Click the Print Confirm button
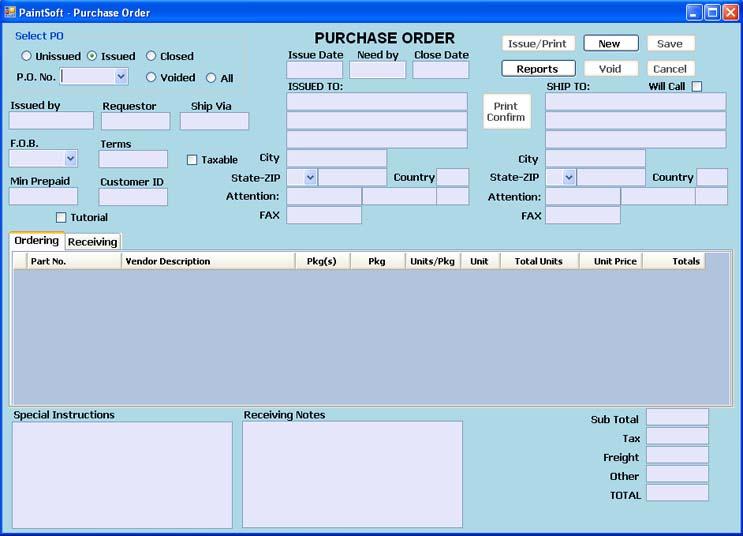The image size is (743, 536). point(507,112)
